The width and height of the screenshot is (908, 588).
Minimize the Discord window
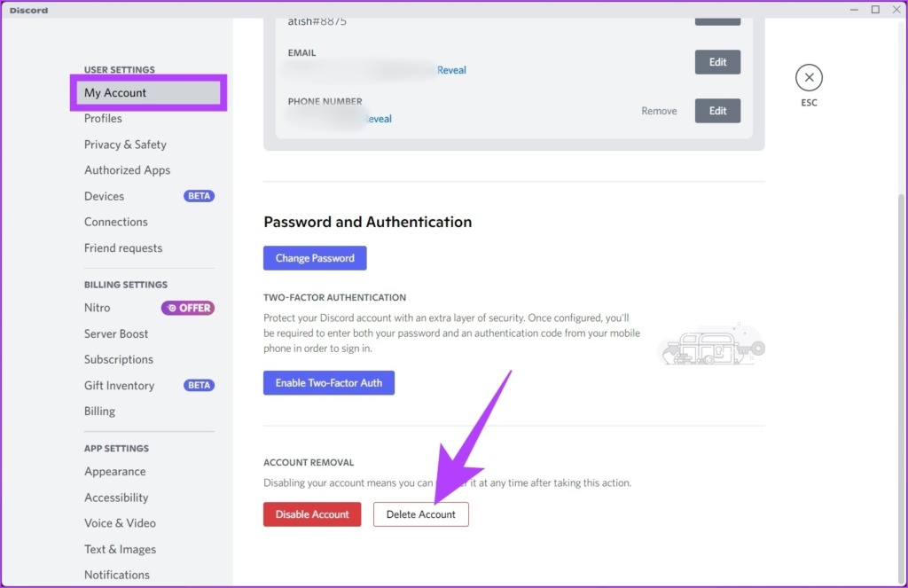click(854, 9)
